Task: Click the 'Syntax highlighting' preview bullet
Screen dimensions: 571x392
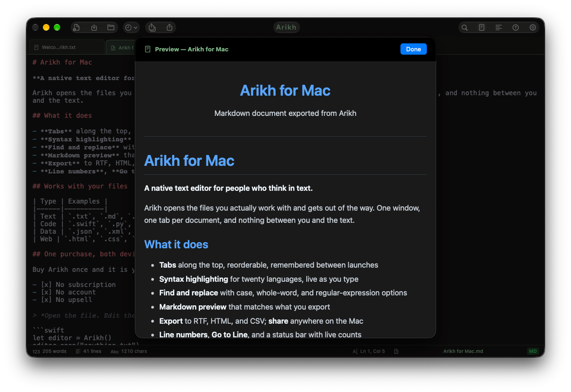Action: tap(259, 279)
